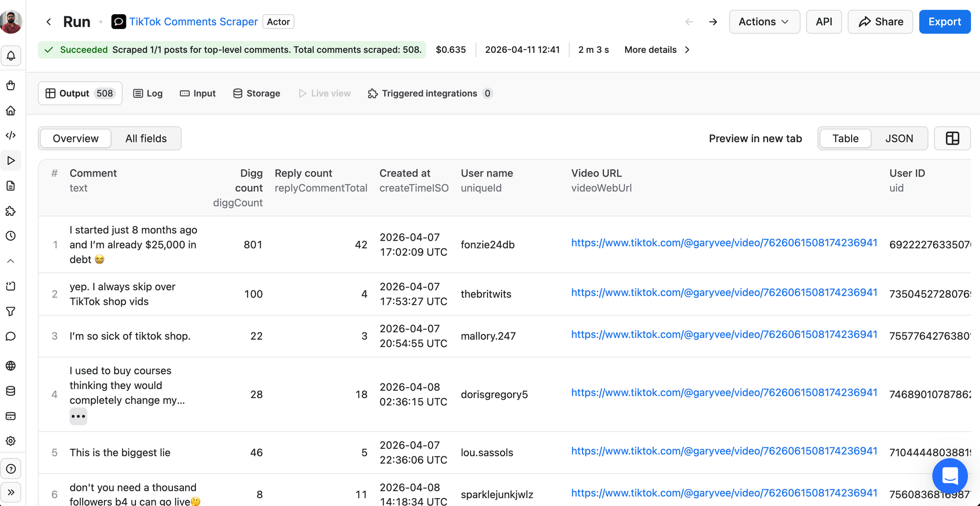The width and height of the screenshot is (980, 506).
Task: Expand the sidebar with double chevron
Action: (11, 492)
